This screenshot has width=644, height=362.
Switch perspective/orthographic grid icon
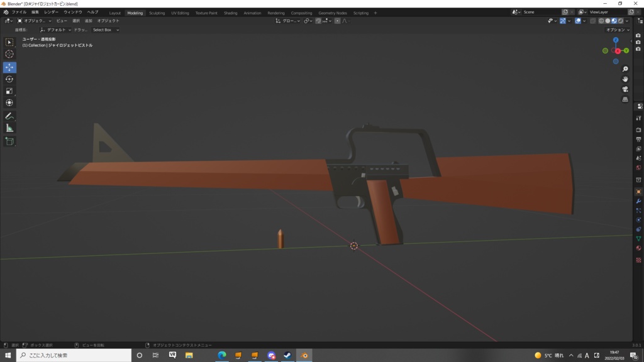(625, 99)
